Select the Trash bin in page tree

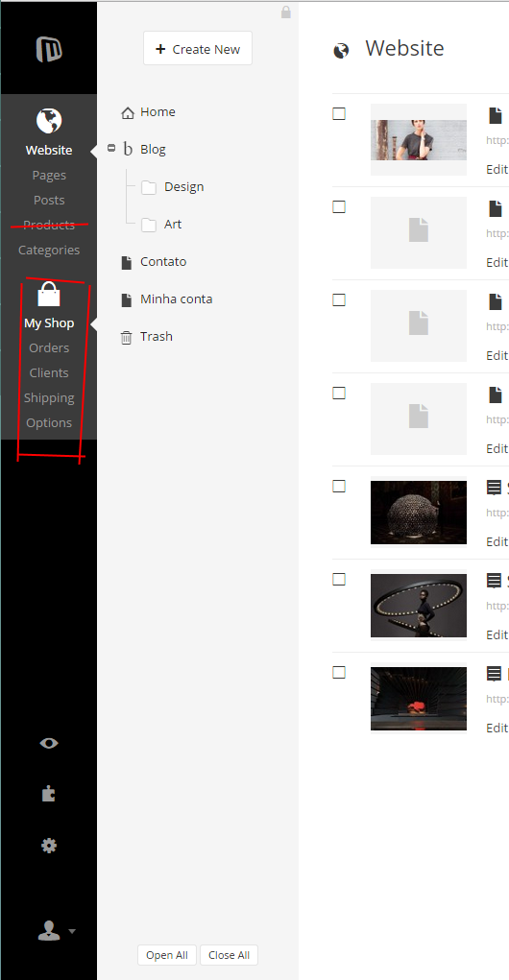tap(147, 337)
